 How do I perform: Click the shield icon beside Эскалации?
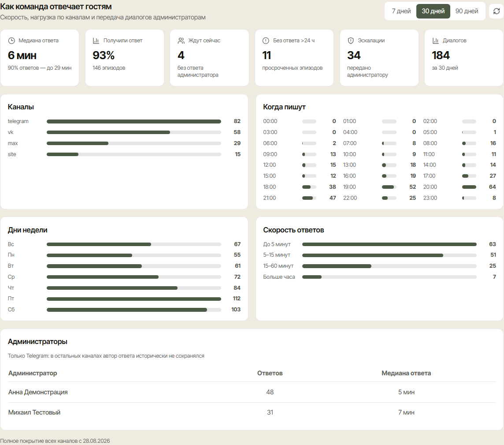[351, 41]
